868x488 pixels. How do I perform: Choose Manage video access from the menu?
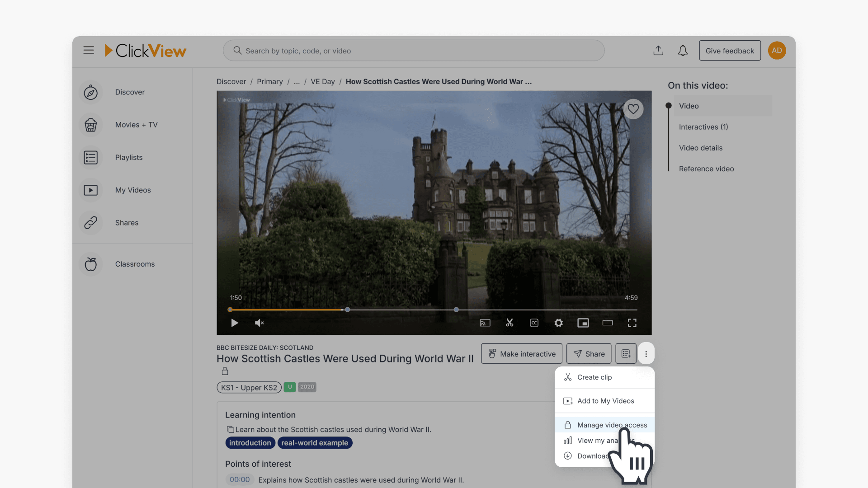point(611,425)
